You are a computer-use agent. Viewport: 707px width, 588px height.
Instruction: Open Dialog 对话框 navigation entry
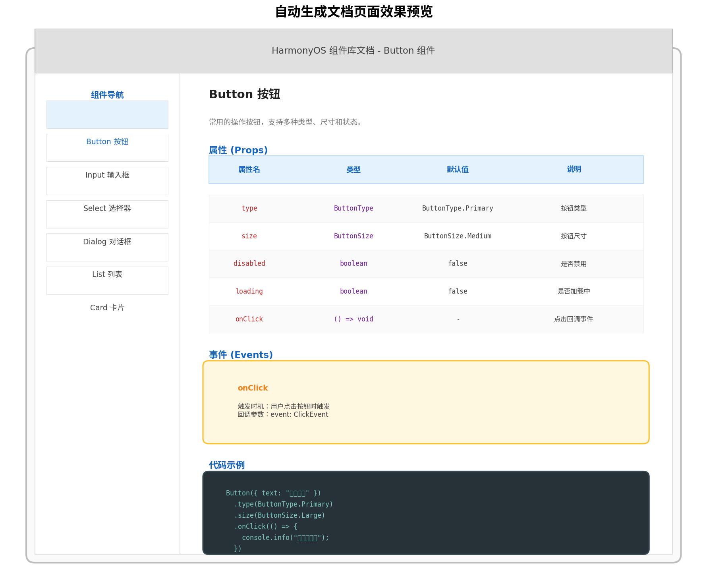click(x=107, y=242)
